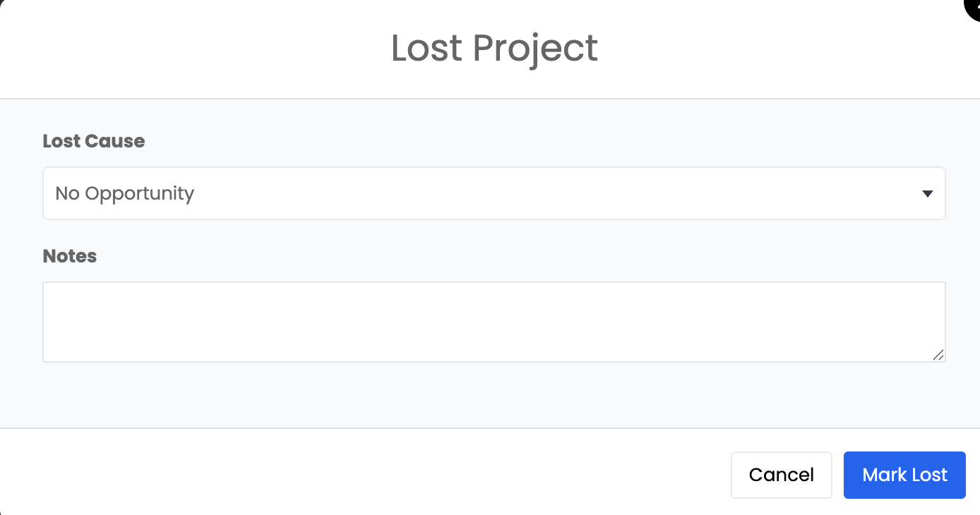Click the black triangle caret beside No Opportunity
Viewport: 980px width, 515px height.
click(x=928, y=194)
